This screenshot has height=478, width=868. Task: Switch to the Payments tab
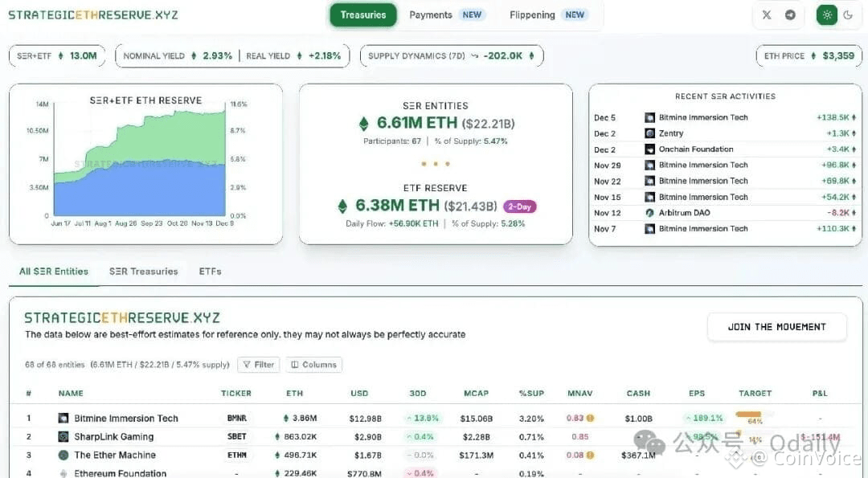click(x=447, y=15)
